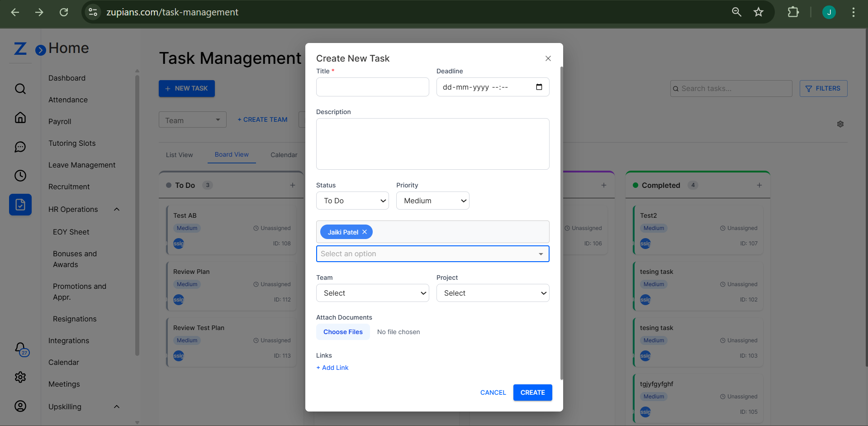Select the Home icon in the left sidebar
868x426 pixels.
[20, 117]
